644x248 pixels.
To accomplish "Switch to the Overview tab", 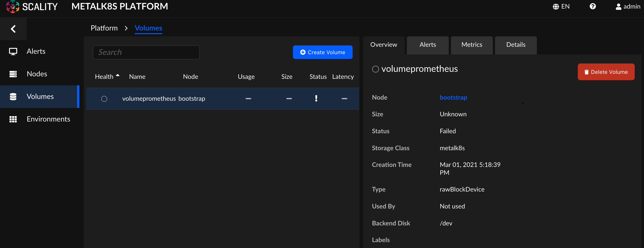I will (x=384, y=45).
